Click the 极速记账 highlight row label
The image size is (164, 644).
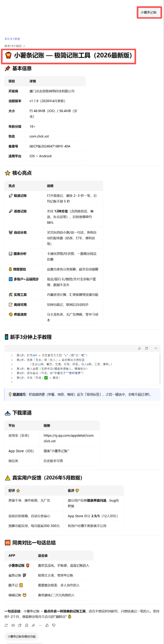(18, 196)
